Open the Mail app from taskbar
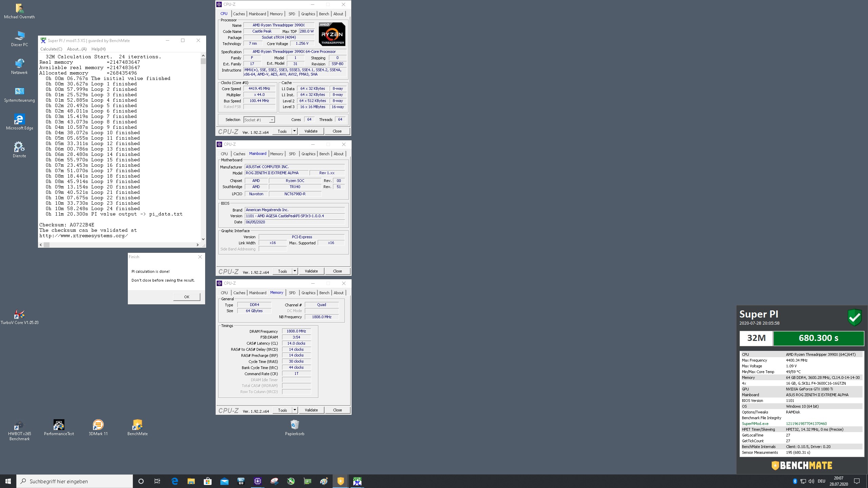868x488 pixels. pyautogui.click(x=224, y=481)
